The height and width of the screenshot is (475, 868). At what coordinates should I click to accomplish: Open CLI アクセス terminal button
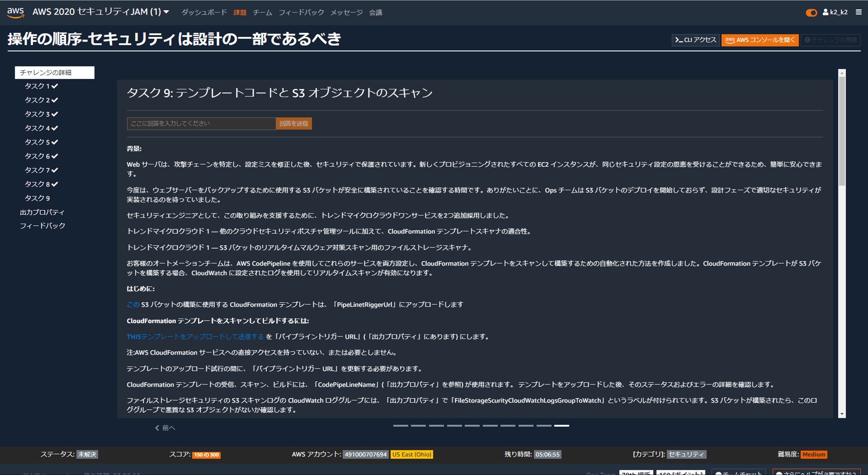coord(696,40)
